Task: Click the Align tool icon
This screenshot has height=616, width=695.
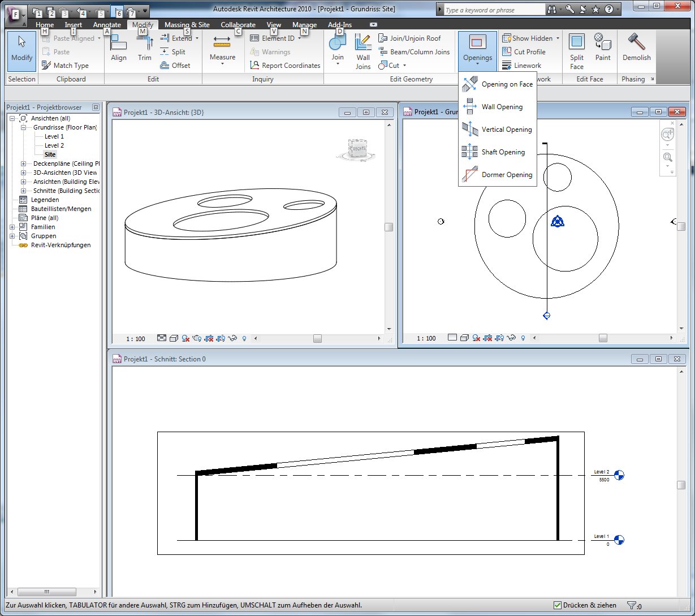Action: (x=119, y=48)
